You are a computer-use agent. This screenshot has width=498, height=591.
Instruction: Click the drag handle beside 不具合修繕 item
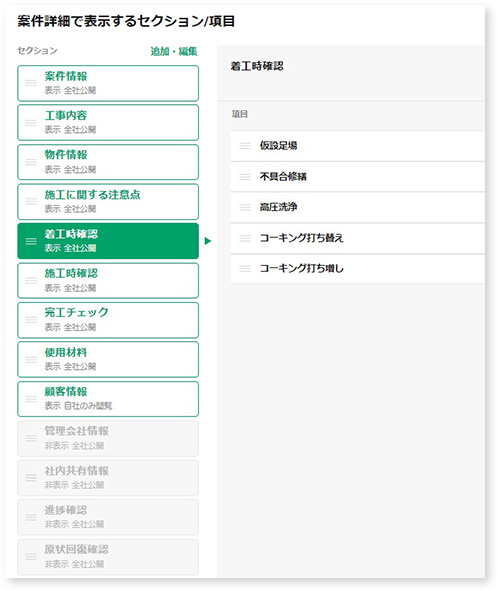pyautogui.click(x=245, y=176)
